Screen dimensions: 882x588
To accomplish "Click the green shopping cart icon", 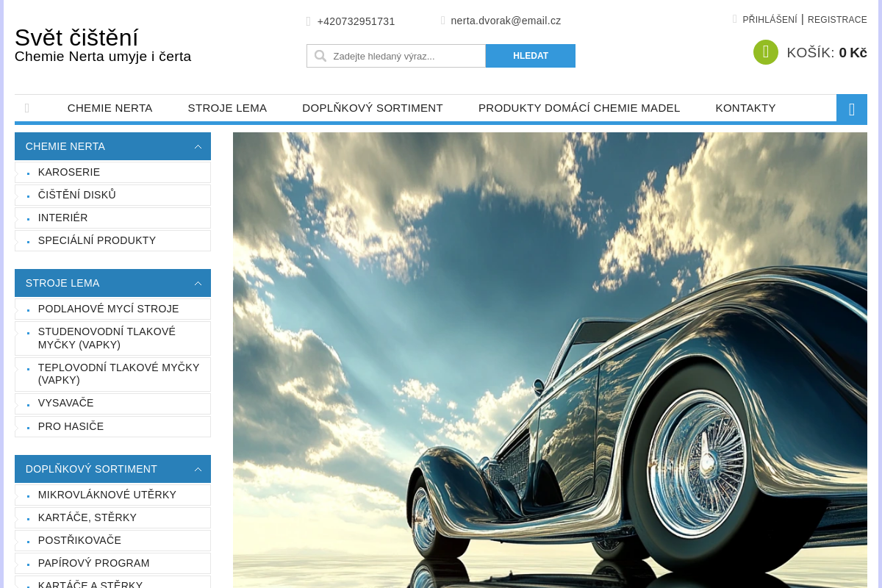I will [x=765, y=52].
